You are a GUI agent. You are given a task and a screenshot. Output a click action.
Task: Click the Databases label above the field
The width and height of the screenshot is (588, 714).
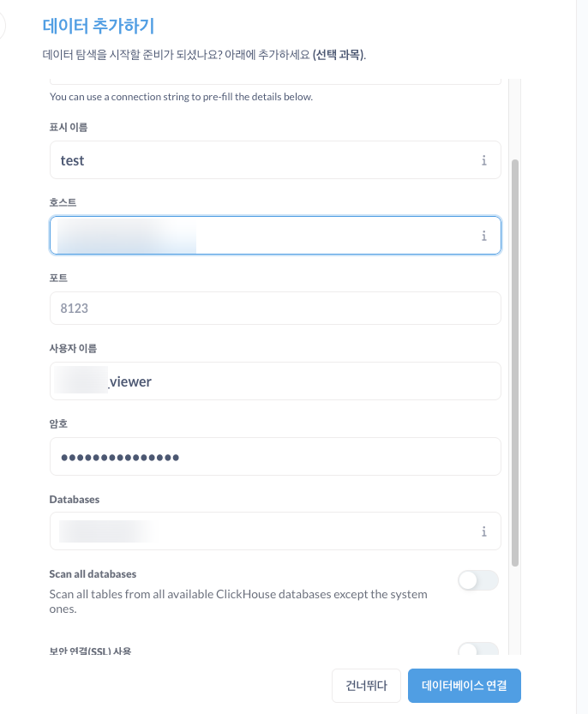pos(75,499)
